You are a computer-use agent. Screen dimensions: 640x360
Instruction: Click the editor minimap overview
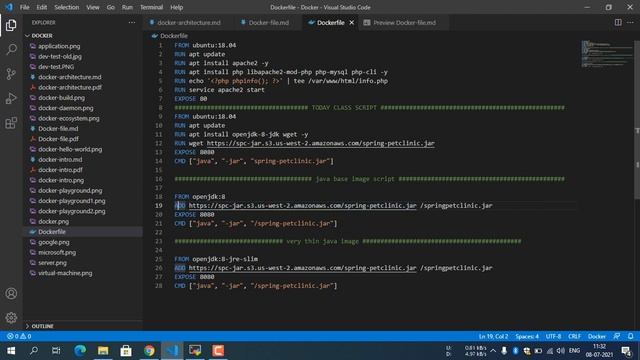click(x=607, y=53)
